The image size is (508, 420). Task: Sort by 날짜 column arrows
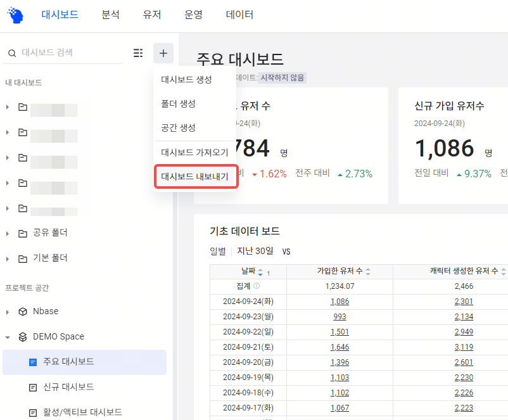point(260,272)
